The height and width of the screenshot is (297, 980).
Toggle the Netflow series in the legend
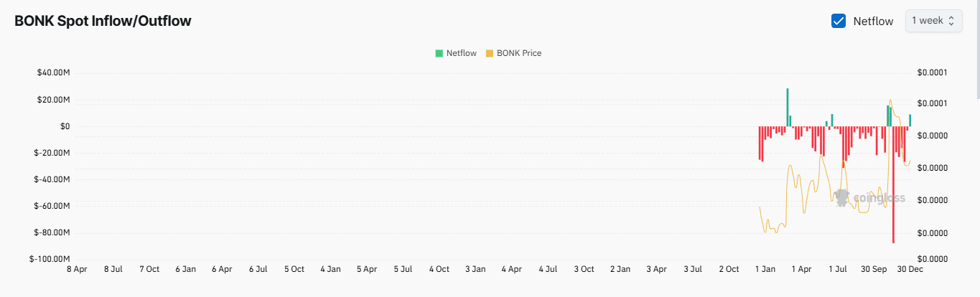click(461, 53)
